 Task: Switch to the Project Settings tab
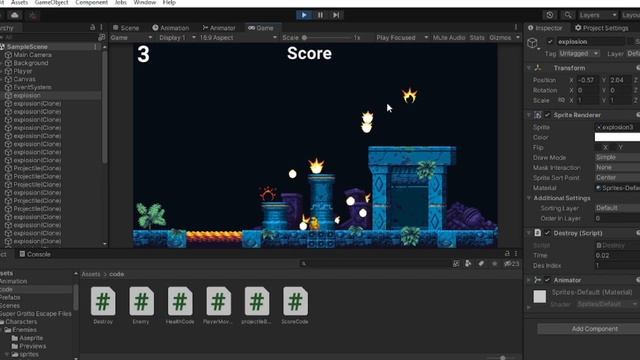click(601, 28)
